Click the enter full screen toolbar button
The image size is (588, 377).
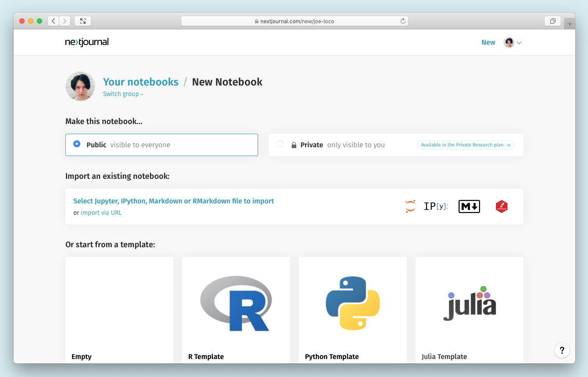pos(82,21)
